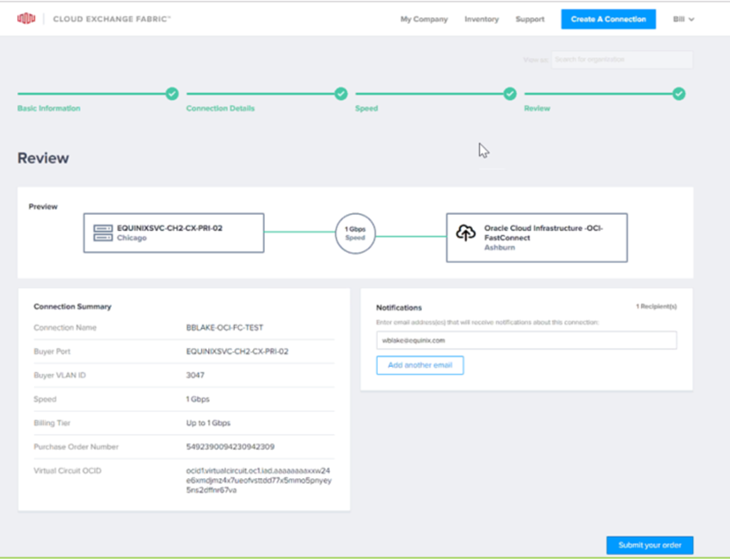Click the Buyer VLAN ID value 3047
The height and width of the screenshot is (560, 730).
195,376
